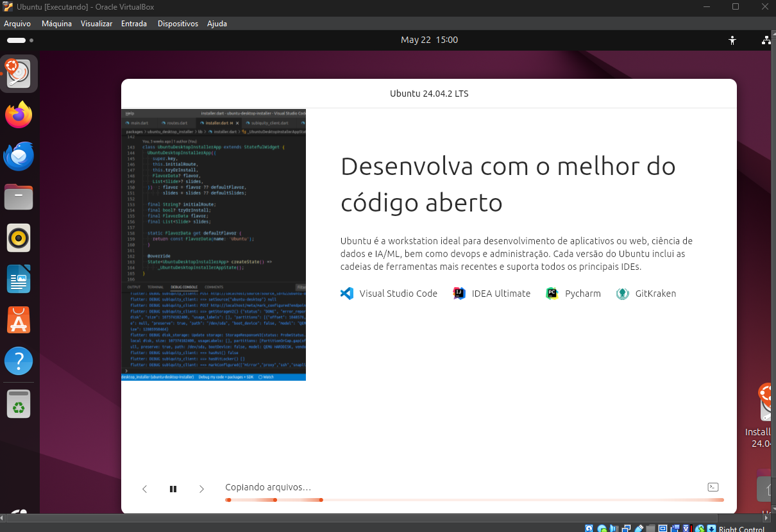Click the 'Pycharm' label
776x532 pixels.
tap(583, 294)
